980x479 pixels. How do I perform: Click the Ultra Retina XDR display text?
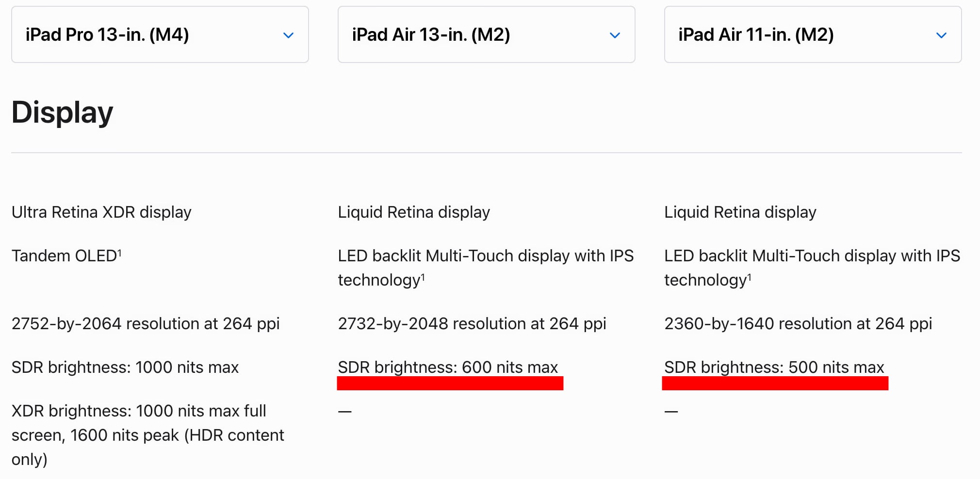pyautogui.click(x=101, y=212)
